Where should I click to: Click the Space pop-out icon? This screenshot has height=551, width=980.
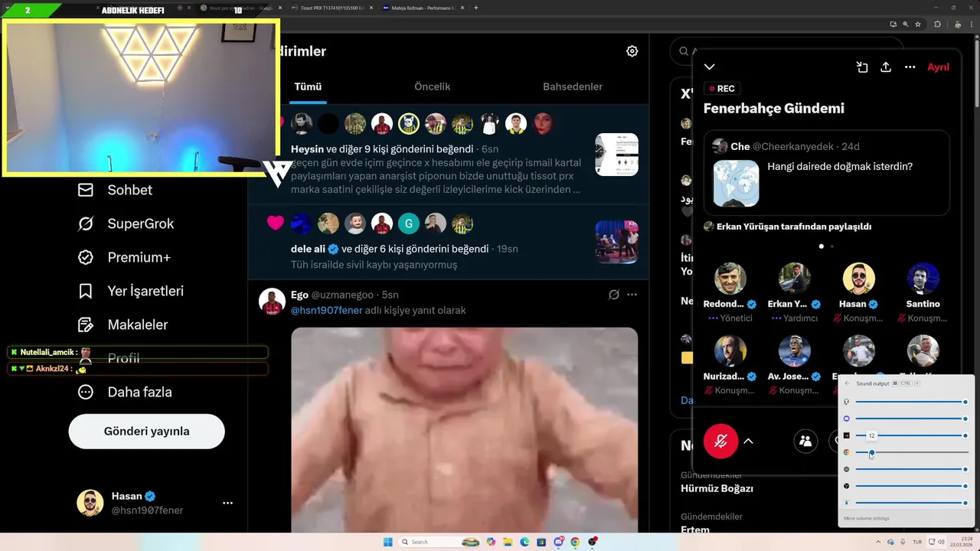coord(862,67)
